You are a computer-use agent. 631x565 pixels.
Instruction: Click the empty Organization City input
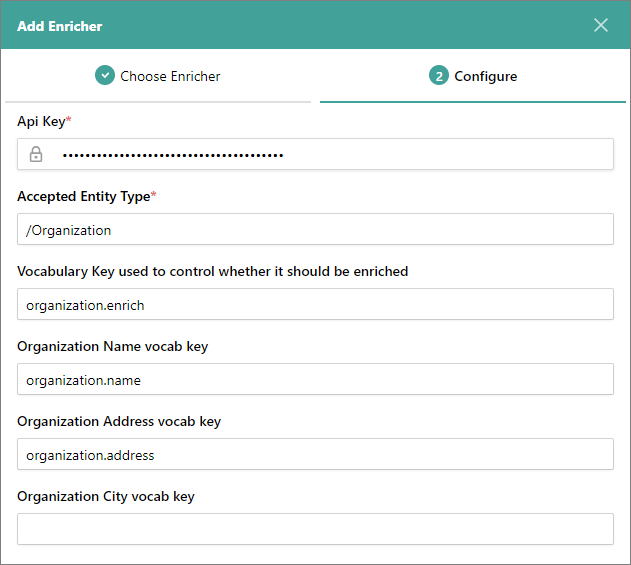point(315,529)
